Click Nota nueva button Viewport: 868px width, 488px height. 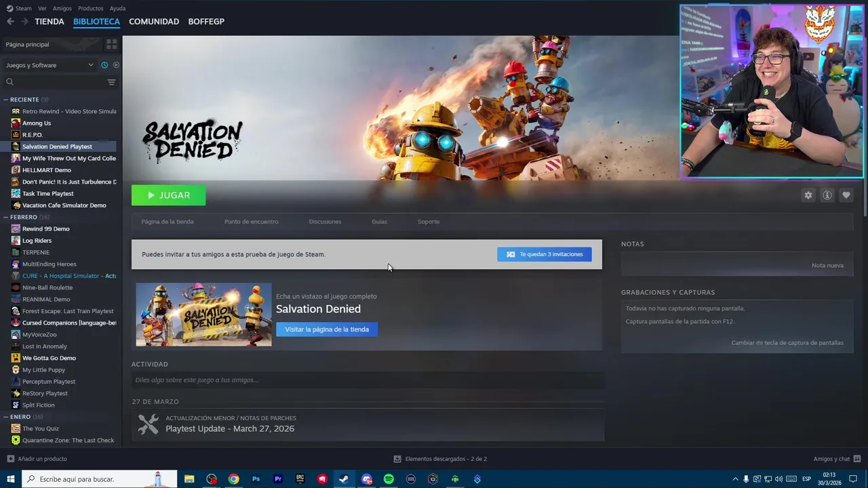pyautogui.click(x=827, y=265)
